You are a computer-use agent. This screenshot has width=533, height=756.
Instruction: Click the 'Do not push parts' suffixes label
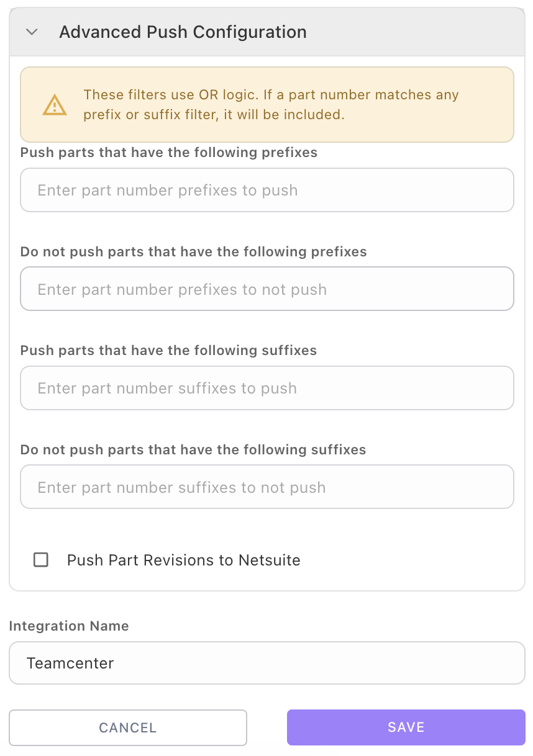pyautogui.click(x=193, y=449)
